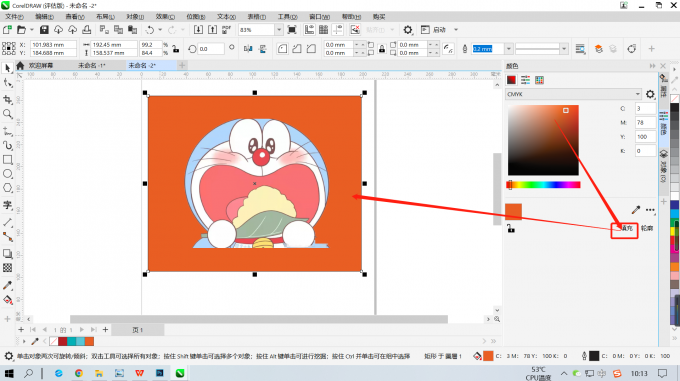
Task: Expand the Undo history dropdown arrow
Action: [160, 29]
